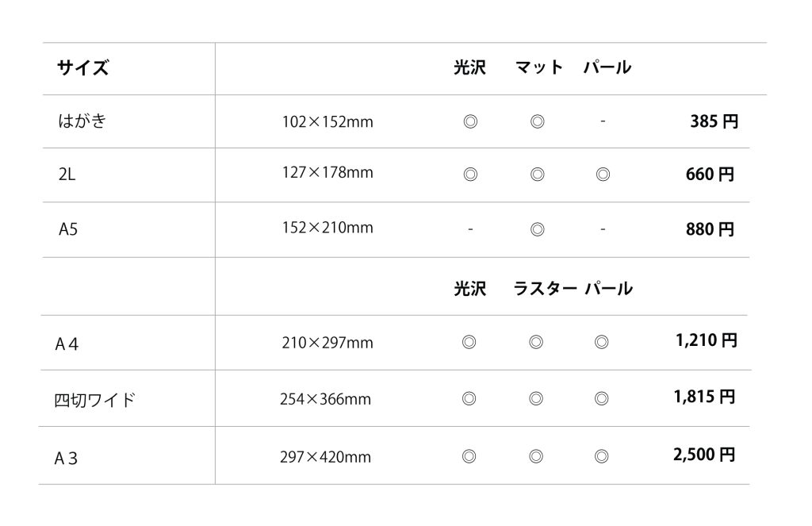Image resolution: width=812 pixels, height=526 pixels.
Task: Click the ラスター circle mark for A4
Action: [536, 342]
